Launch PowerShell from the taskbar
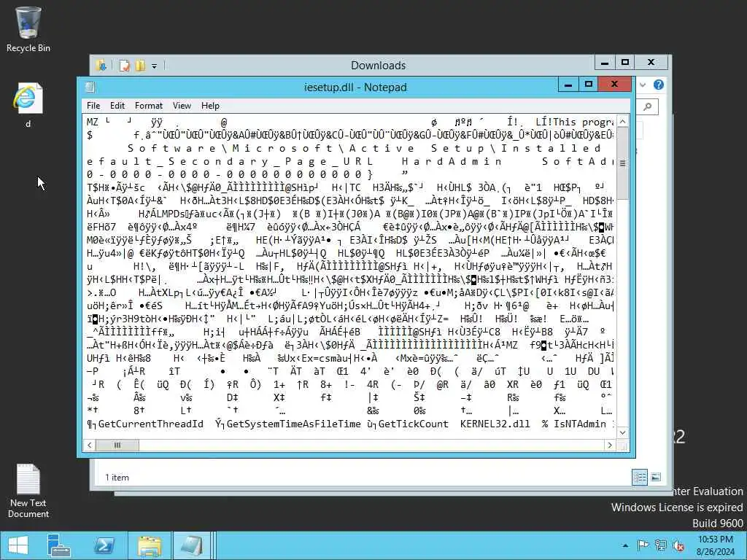The height and width of the screenshot is (560, 747). (x=104, y=545)
